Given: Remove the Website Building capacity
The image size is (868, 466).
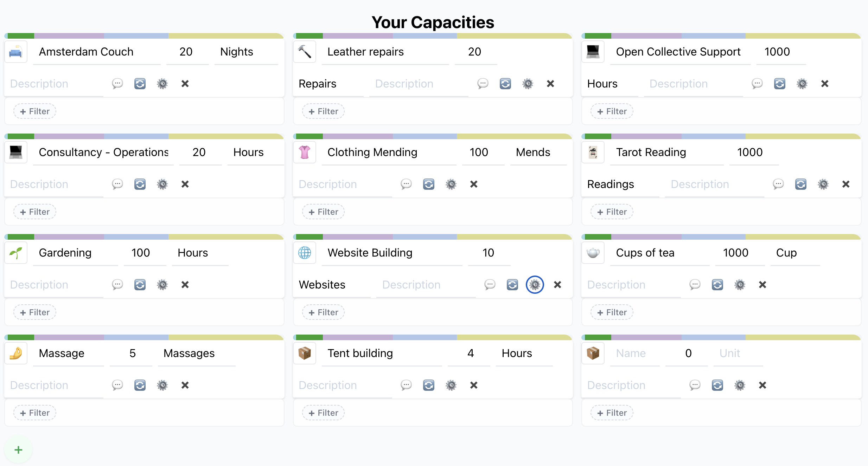Looking at the screenshot, I should click(x=557, y=285).
